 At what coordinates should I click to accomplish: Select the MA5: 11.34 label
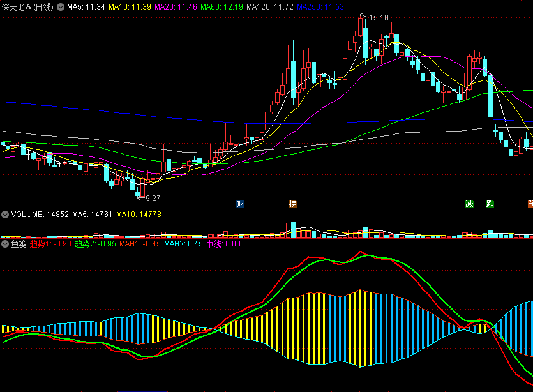[86, 7]
